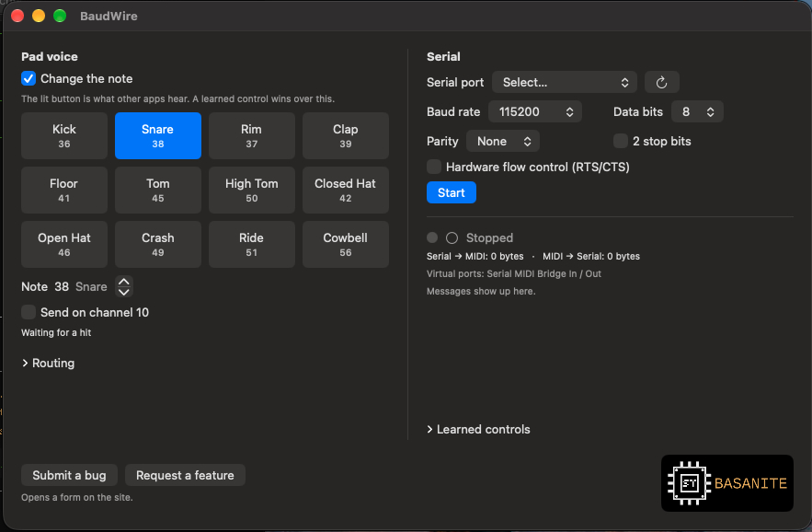Turn on Hardware flow control (RTS/CTS)
The height and width of the screenshot is (532, 812).
[x=434, y=167]
